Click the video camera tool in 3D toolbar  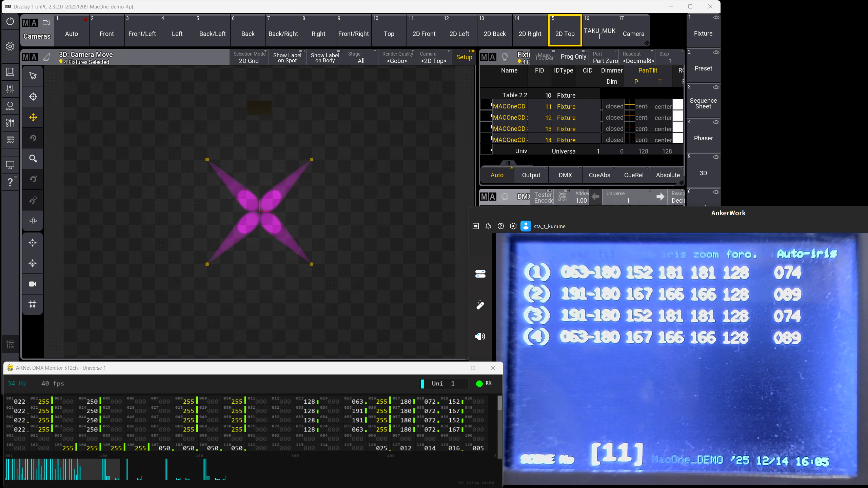coord(33,284)
